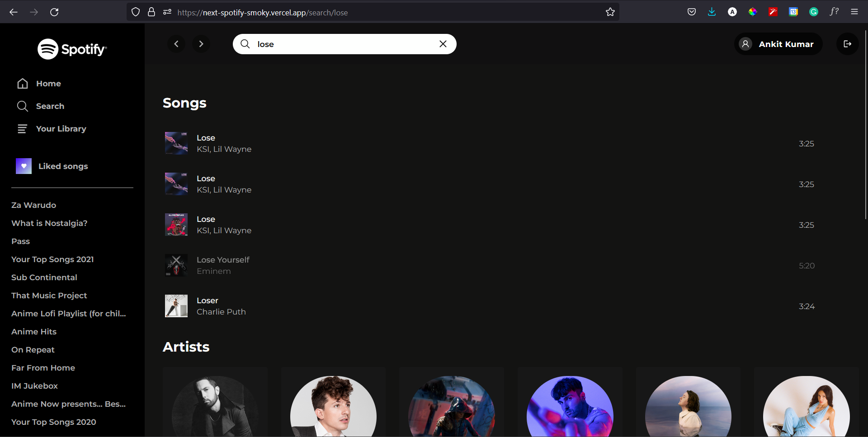Click the Loser album cover thumbnail
The width and height of the screenshot is (868, 437).
tap(176, 306)
